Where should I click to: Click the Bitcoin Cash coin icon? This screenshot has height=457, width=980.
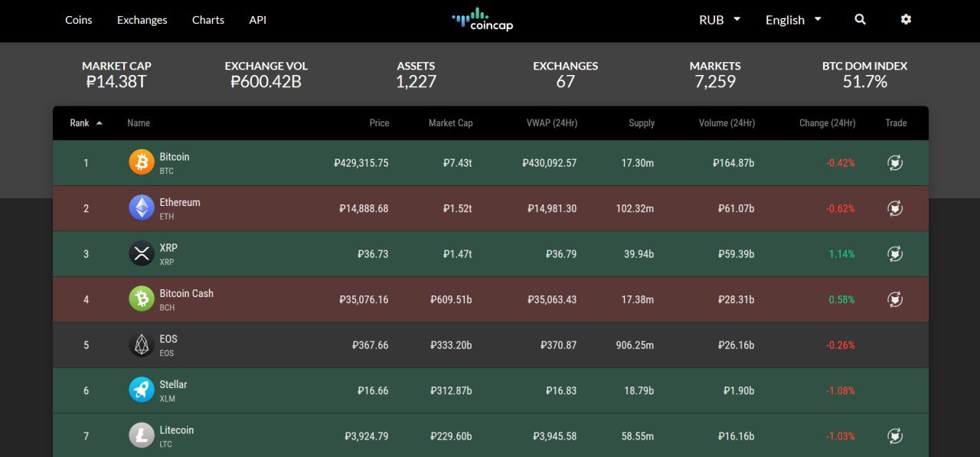[x=142, y=299]
